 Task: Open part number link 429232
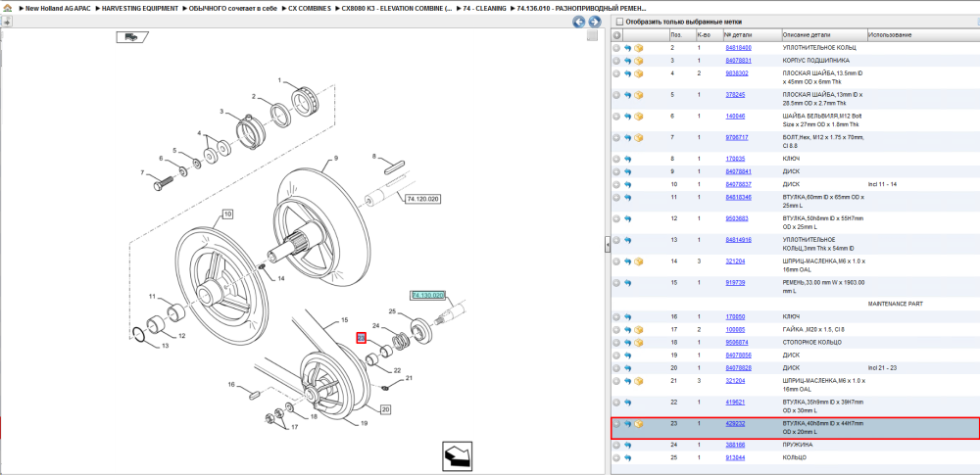tap(734, 423)
